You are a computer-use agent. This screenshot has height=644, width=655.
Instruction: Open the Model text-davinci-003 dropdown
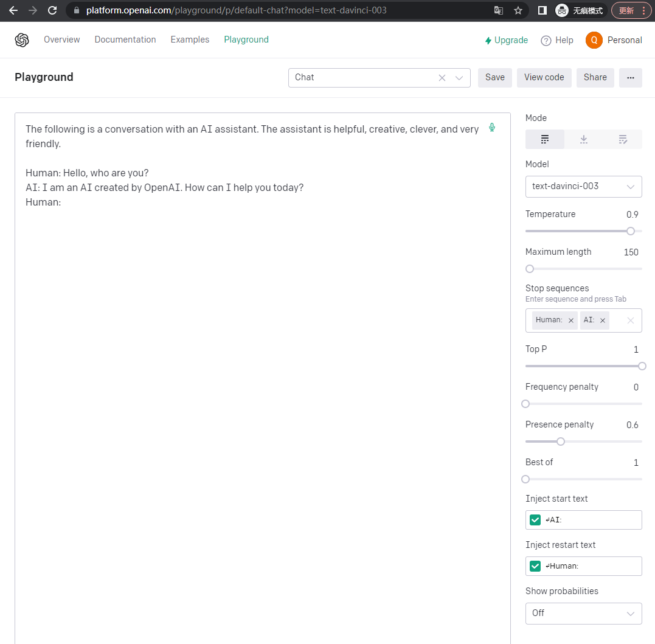(583, 187)
